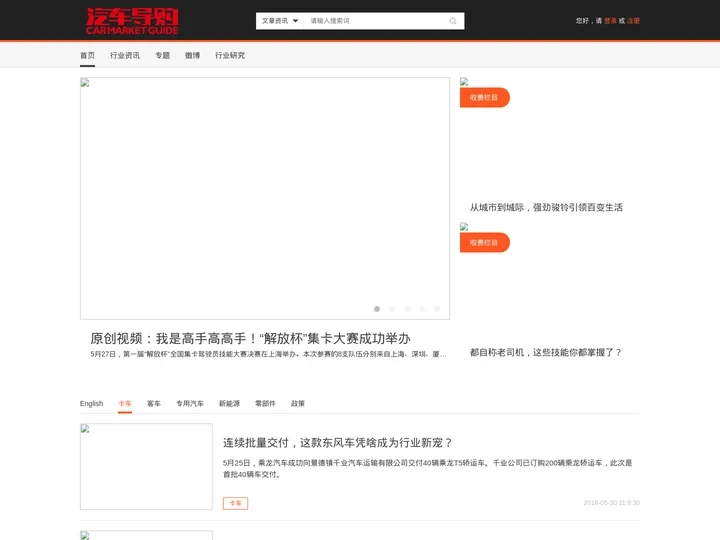Select the fifth carousel dot indicator
The width and height of the screenshot is (720, 540).
click(437, 309)
